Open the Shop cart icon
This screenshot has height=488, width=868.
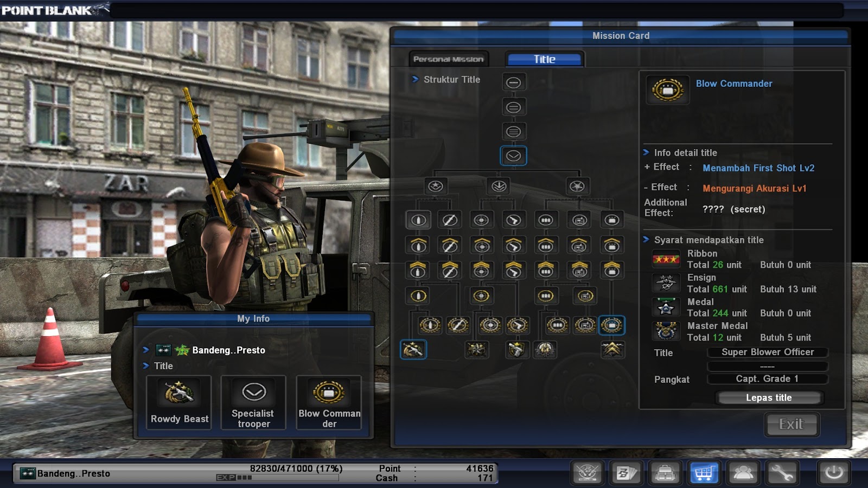704,473
